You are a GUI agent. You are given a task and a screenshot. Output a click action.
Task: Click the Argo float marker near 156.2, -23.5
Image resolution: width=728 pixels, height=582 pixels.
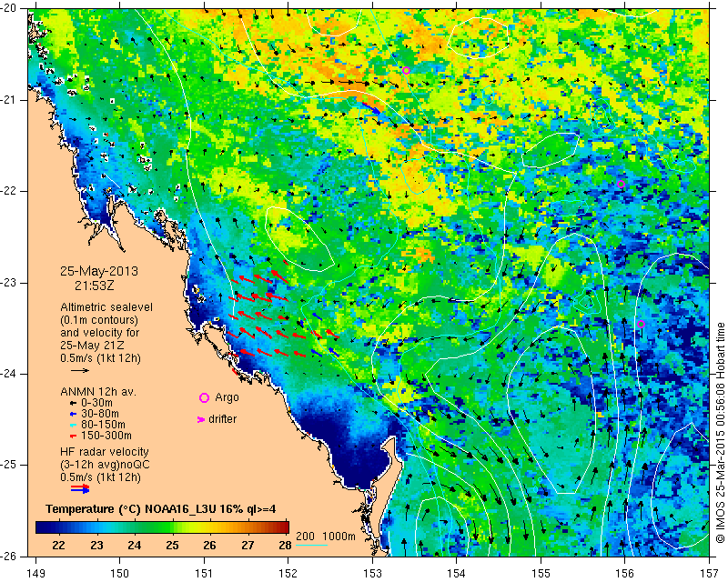(642, 324)
